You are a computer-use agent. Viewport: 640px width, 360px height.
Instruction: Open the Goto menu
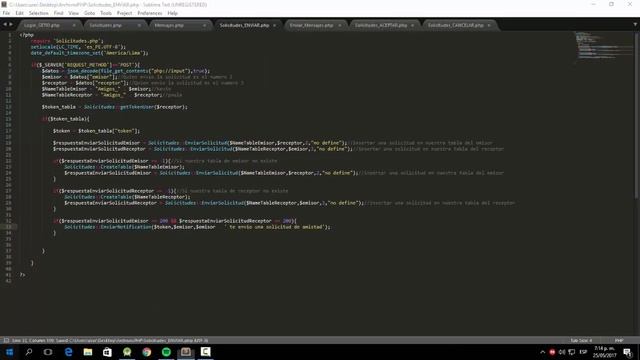click(x=89, y=13)
